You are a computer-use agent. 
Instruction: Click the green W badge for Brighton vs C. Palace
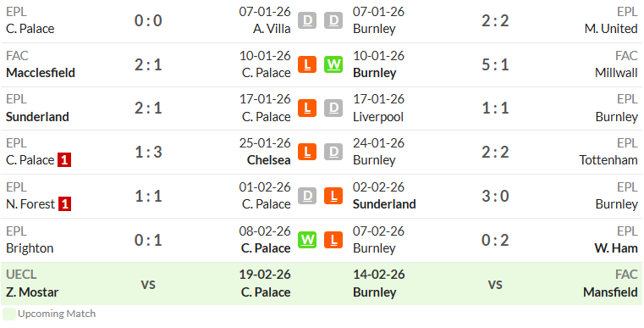307,240
